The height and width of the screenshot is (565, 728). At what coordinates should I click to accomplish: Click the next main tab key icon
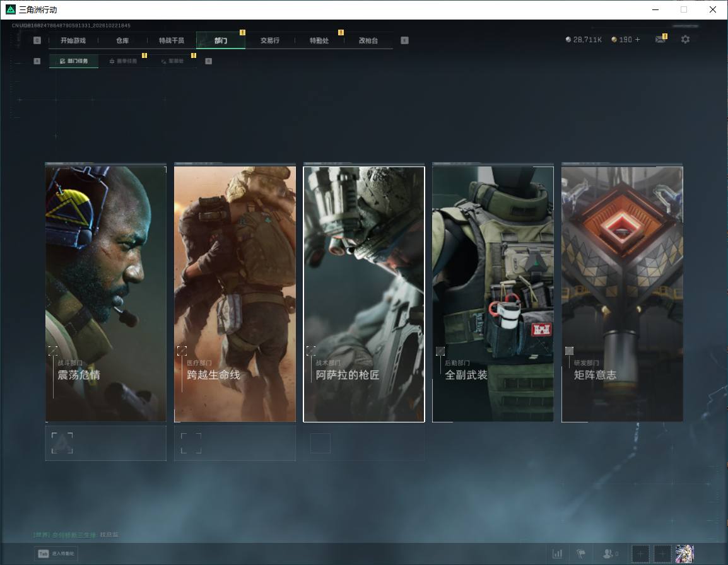(x=404, y=40)
